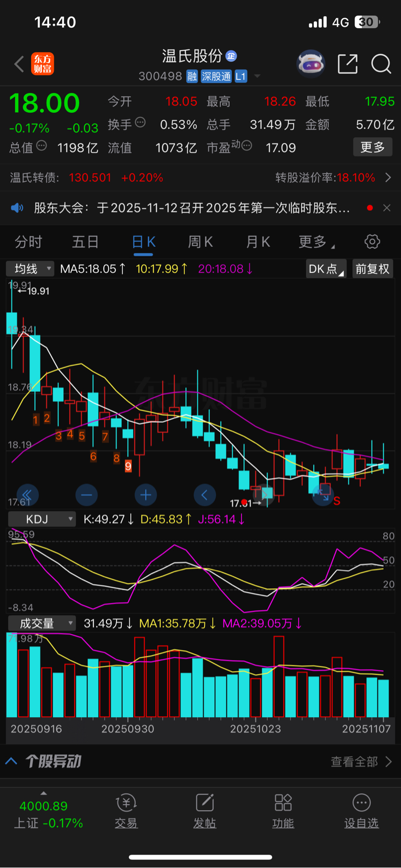Viewport: 401px width, 868px height.
Task: Tap the red S sell signal marker
Action: (x=337, y=501)
